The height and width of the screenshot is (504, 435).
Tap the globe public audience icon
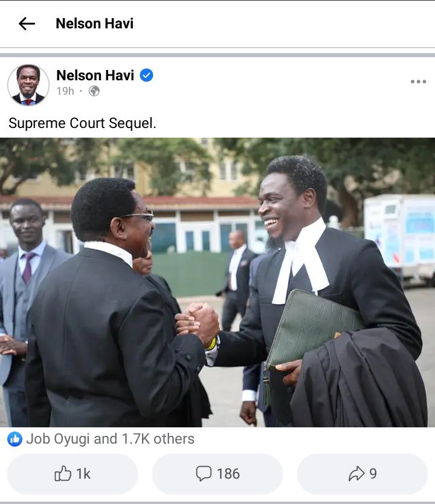tap(94, 91)
